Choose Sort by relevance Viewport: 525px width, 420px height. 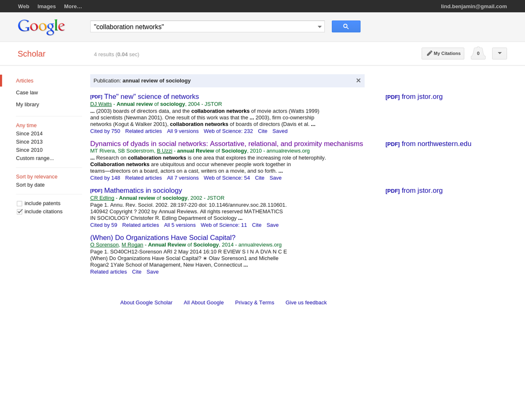click(x=36, y=176)
